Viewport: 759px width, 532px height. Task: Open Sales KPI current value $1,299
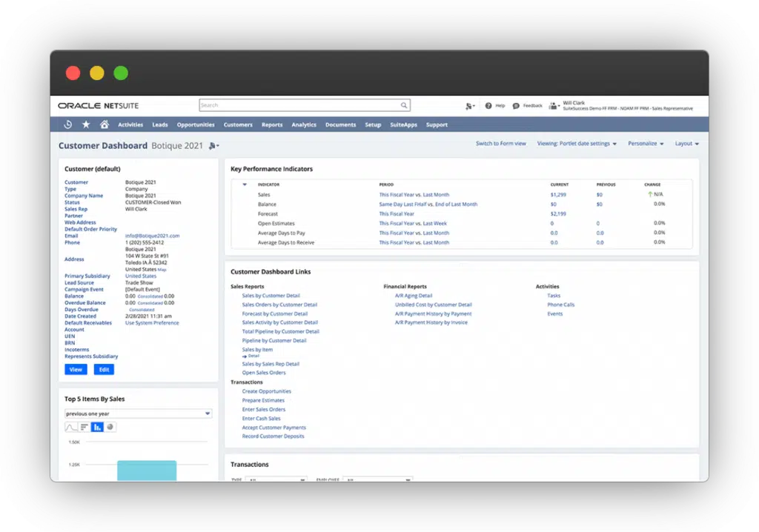(558, 195)
